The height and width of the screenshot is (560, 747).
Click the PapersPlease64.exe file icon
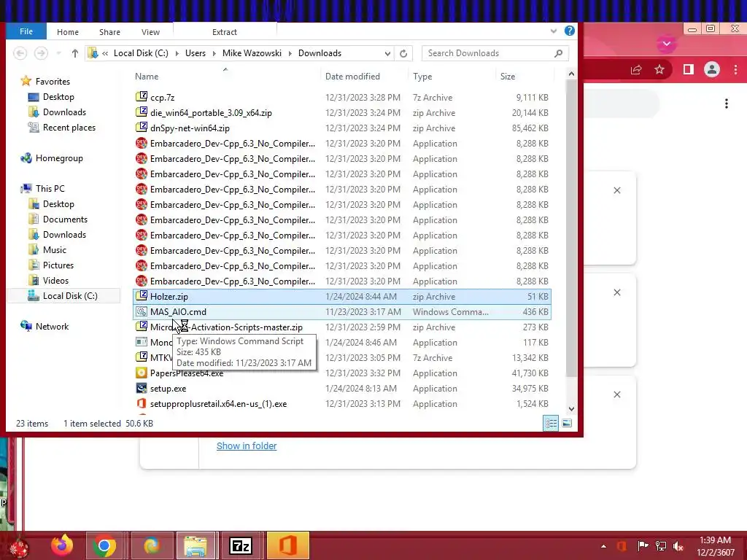click(141, 373)
